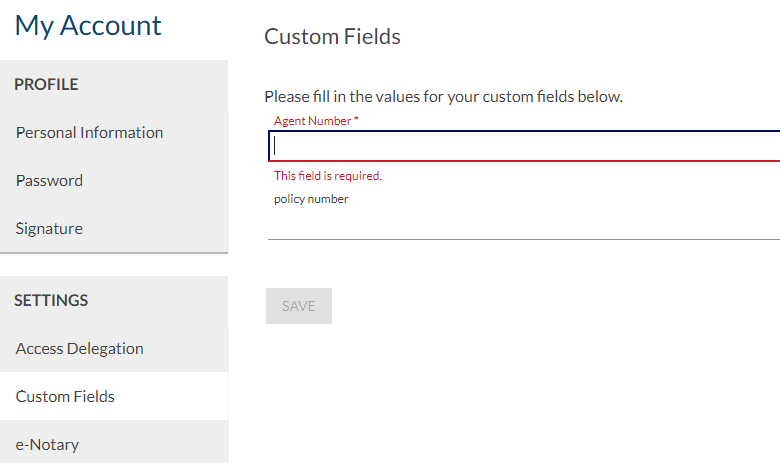Click the PROFILE section header

[46, 85]
